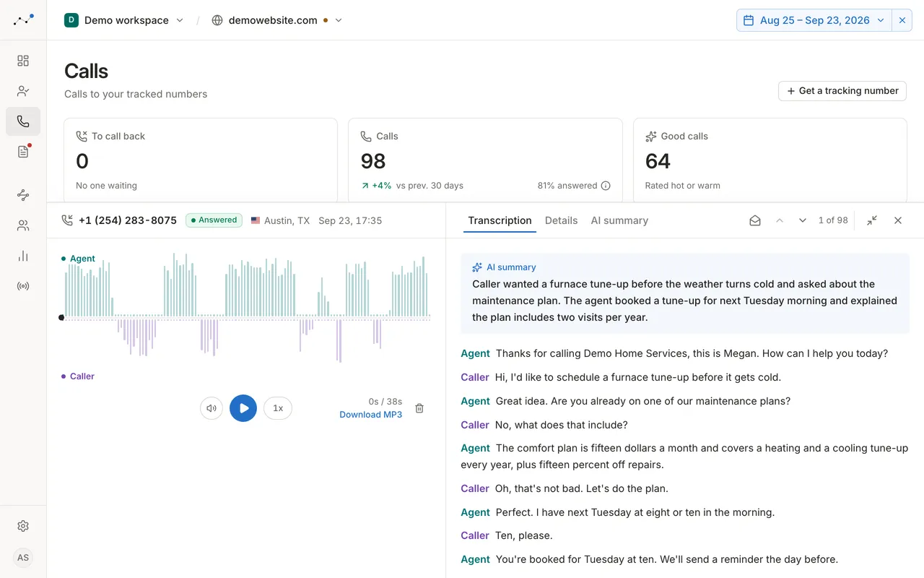
Task: Open the demowebsite.com site selector
Action: [x=277, y=20]
